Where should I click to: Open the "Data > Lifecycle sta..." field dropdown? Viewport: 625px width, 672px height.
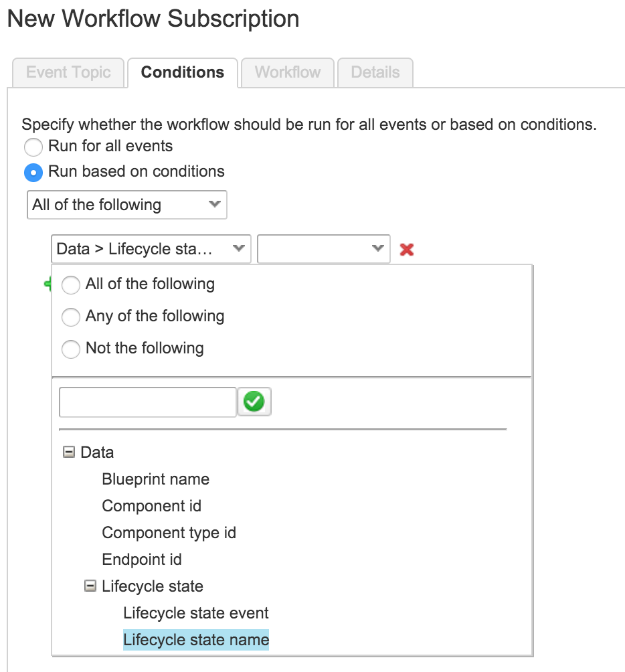[151, 248]
